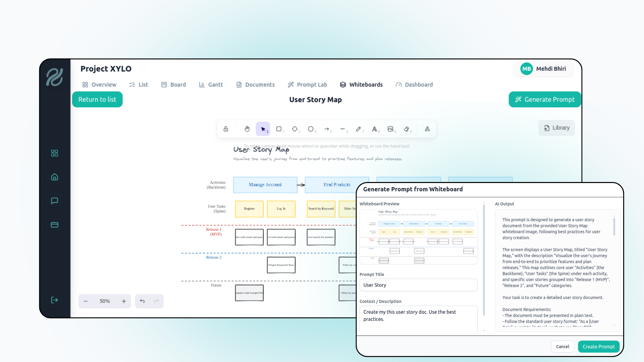Click the Generate Prompt button
This screenshot has height=362, width=644.
point(544,99)
